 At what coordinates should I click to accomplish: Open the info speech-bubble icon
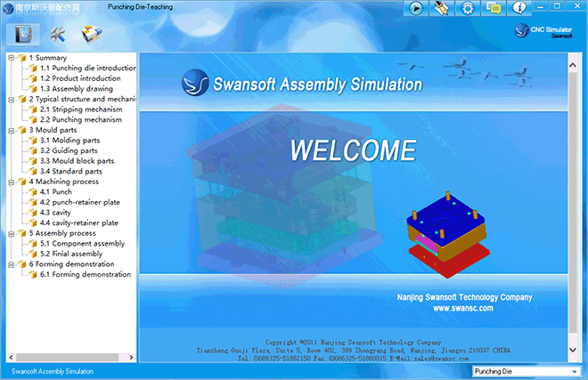[519, 8]
